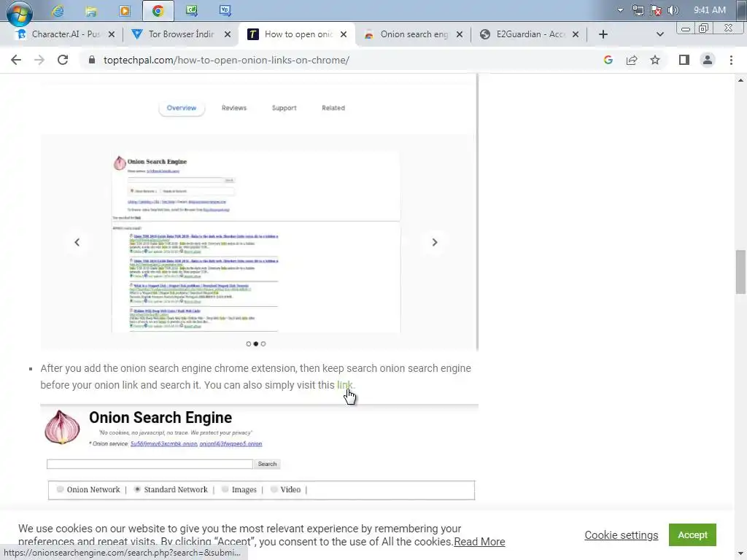Open the Read More cookie link

[479, 542]
